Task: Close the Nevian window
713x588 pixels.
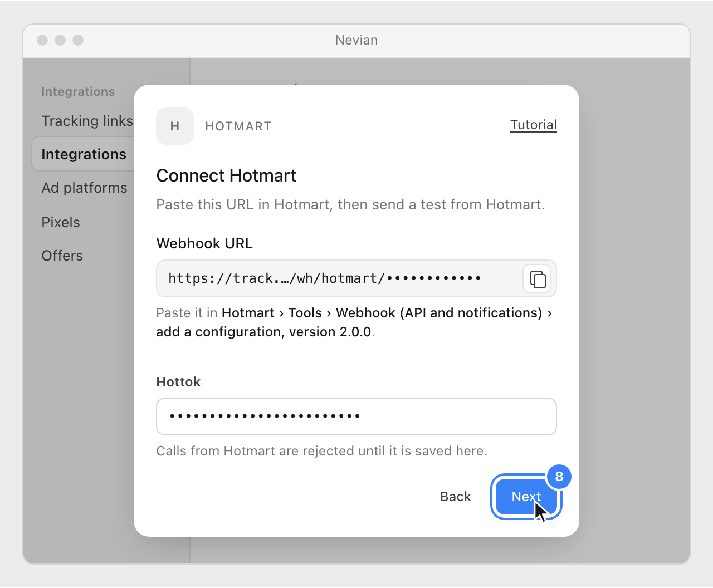Action: 42,40
